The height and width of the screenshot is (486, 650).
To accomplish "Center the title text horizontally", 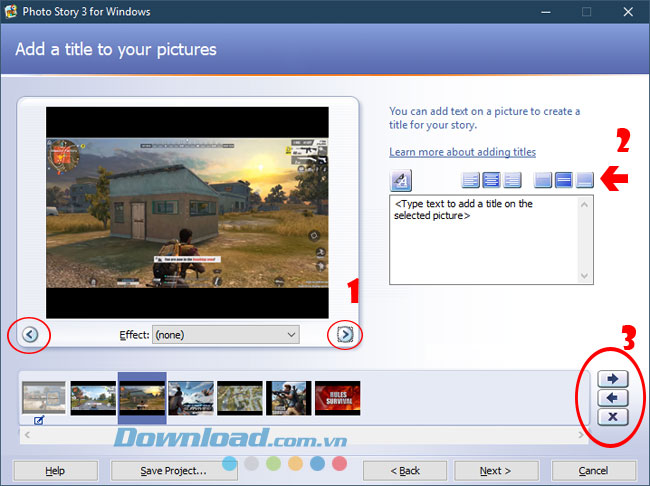I will point(491,180).
